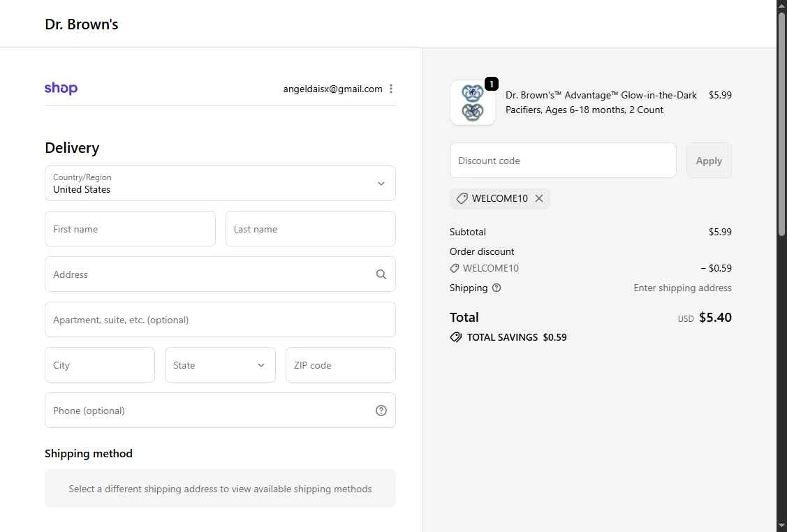Click the address search magnifier icon
Image resolution: width=787 pixels, height=532 pixels.
[x=381, y=274]
